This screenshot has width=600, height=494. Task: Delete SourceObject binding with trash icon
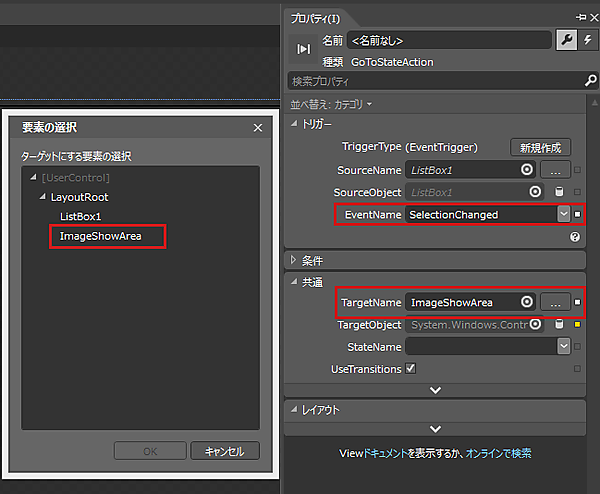[559, 191]
